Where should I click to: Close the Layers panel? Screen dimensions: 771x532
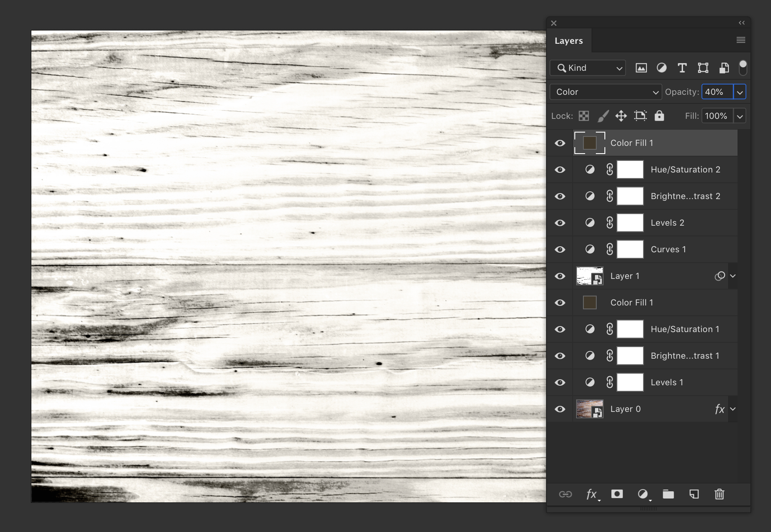pyautogui.click(x=554, y=23)
